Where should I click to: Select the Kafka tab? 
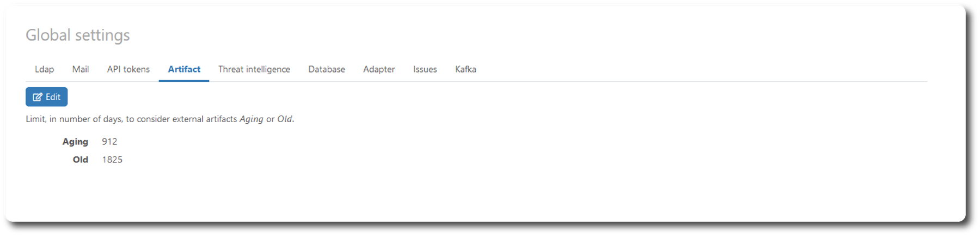click(465, 69)
